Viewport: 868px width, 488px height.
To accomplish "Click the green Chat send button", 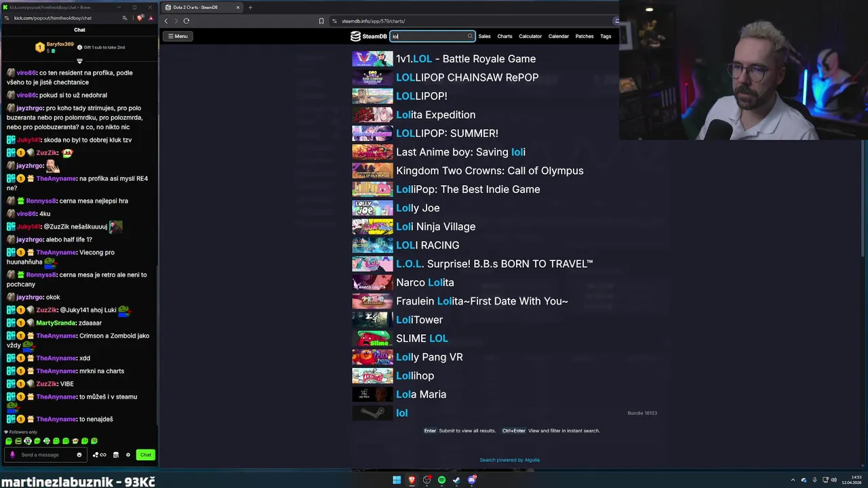I will [146, 455].
